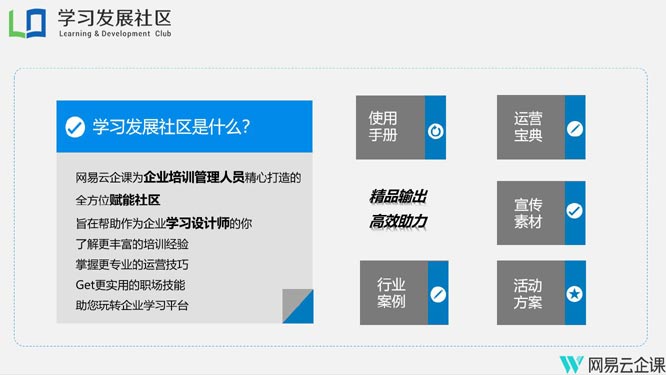This screenshot has height=375, width=666.
Task: Click the folded page corner on the text card
Action: coord(298,306)
